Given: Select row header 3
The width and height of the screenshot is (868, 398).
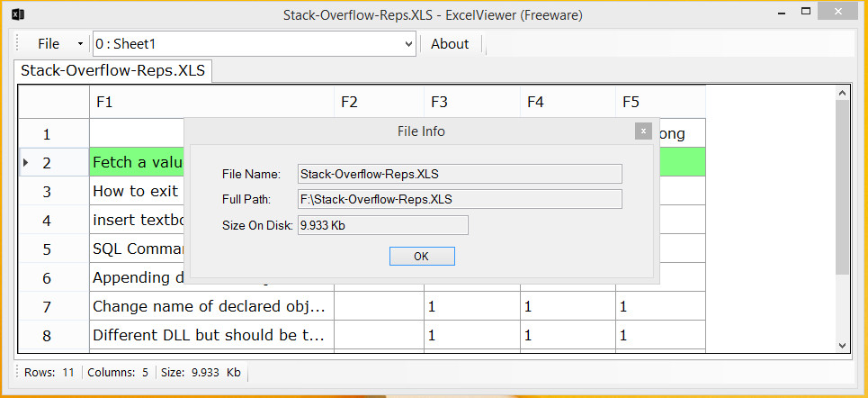Looking at the screenshot, I should pos(54,191).
